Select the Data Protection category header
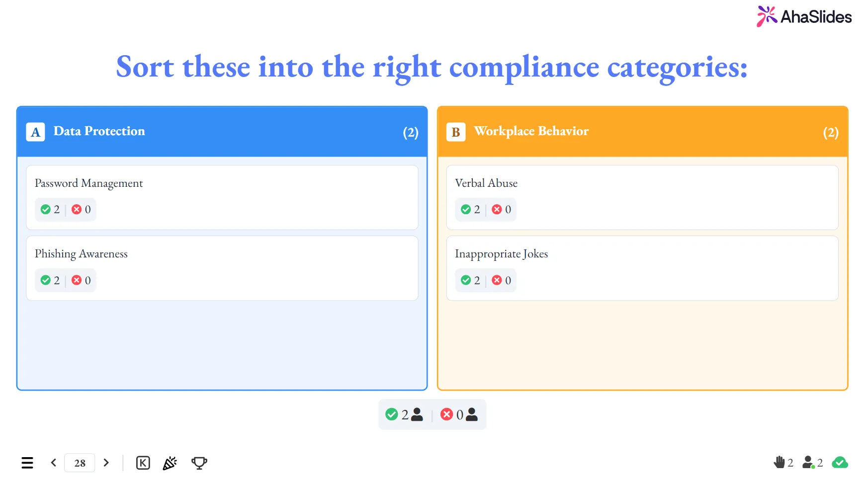This screenshot has width=868, height=480. click(x=222, y=132)
